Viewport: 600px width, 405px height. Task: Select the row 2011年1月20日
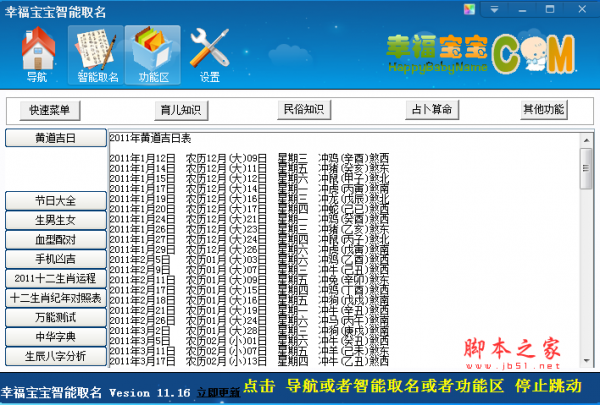point(249,209)
